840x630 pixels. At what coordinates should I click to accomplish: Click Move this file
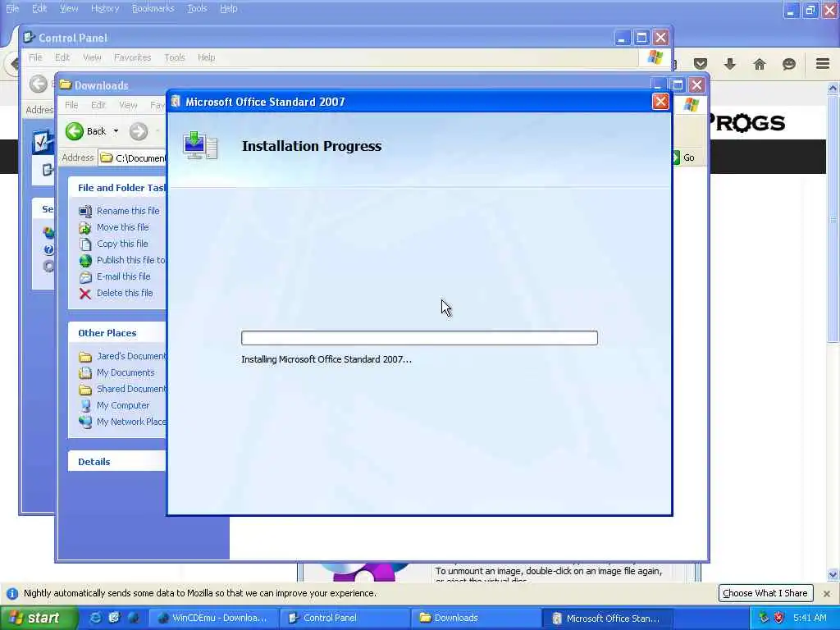point(123,227)
